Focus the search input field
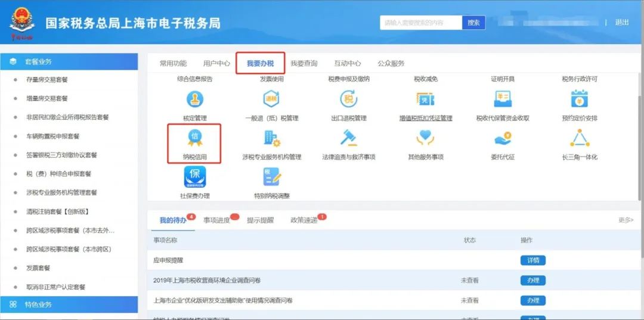This screenshot has width=644, height=320. [x=421, y=23]
